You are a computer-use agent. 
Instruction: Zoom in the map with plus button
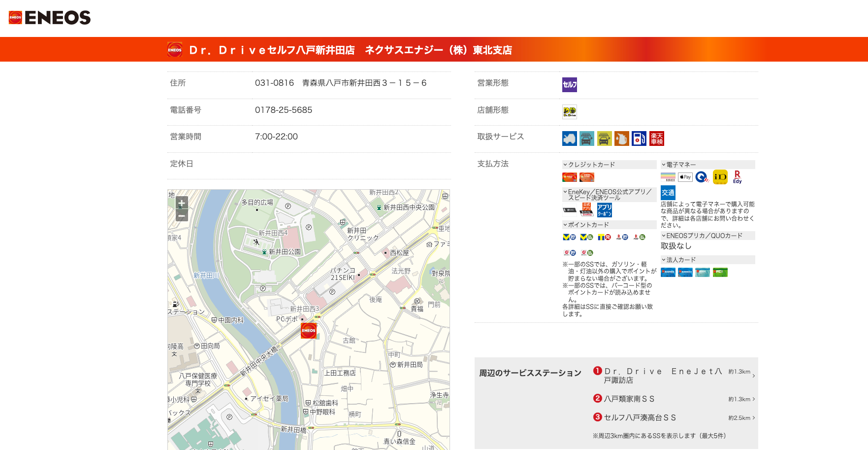point(182,203)
